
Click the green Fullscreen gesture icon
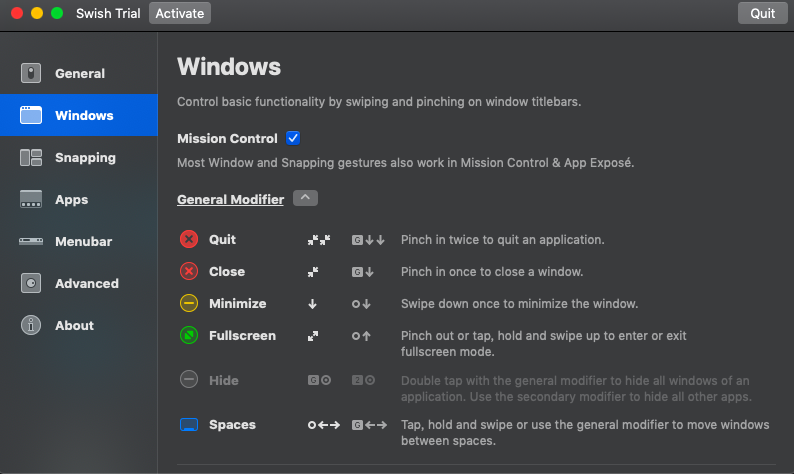pyautogui.click(x=189, y=336)
